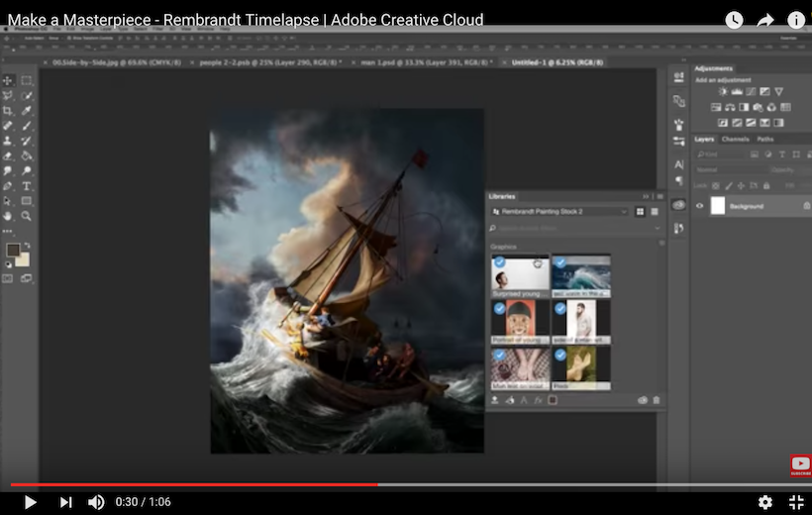Open the 00.Side-by-Side.jpg document tab
Screen dimensions: 812x515
click(117, 62)
